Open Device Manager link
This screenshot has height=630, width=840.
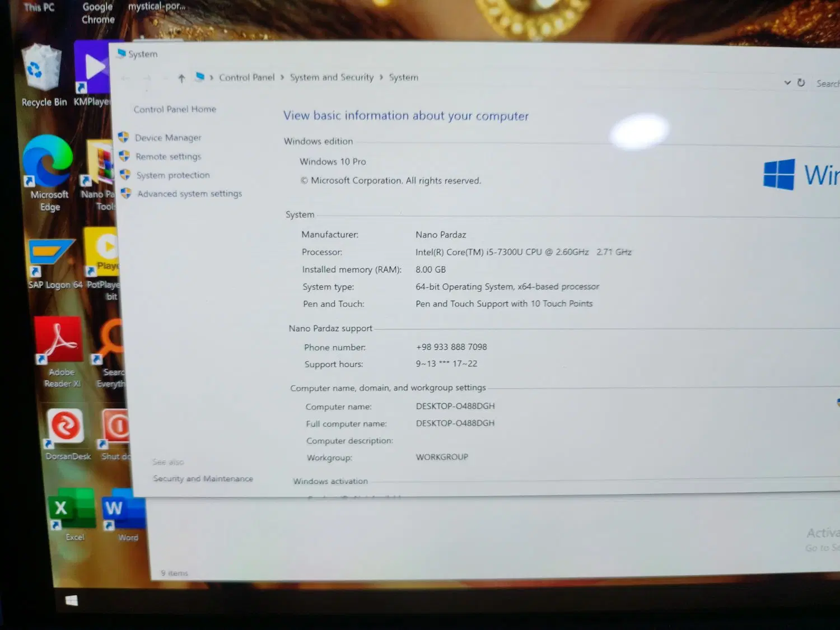[x=168, y=138]
